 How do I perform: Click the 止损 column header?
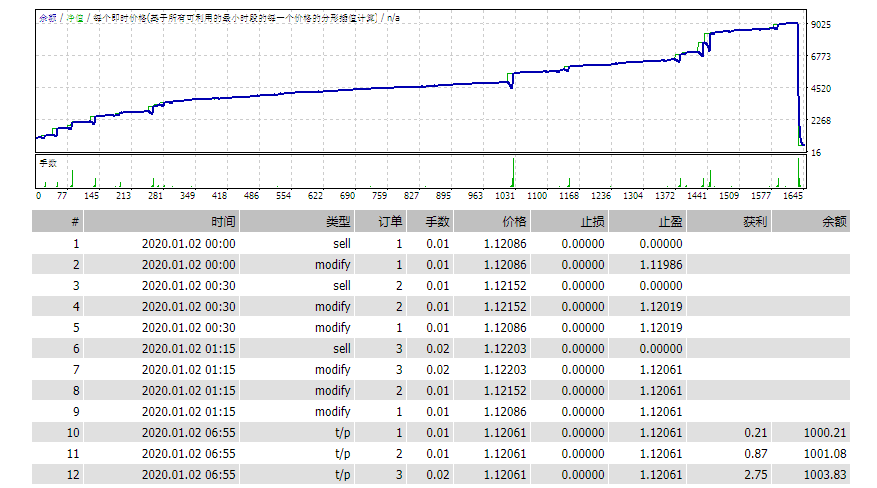592,221
